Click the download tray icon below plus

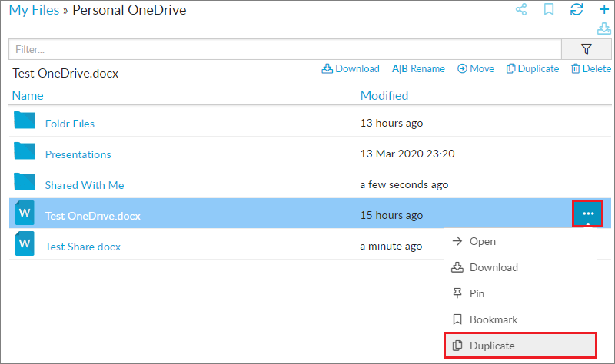pos(604,28)
